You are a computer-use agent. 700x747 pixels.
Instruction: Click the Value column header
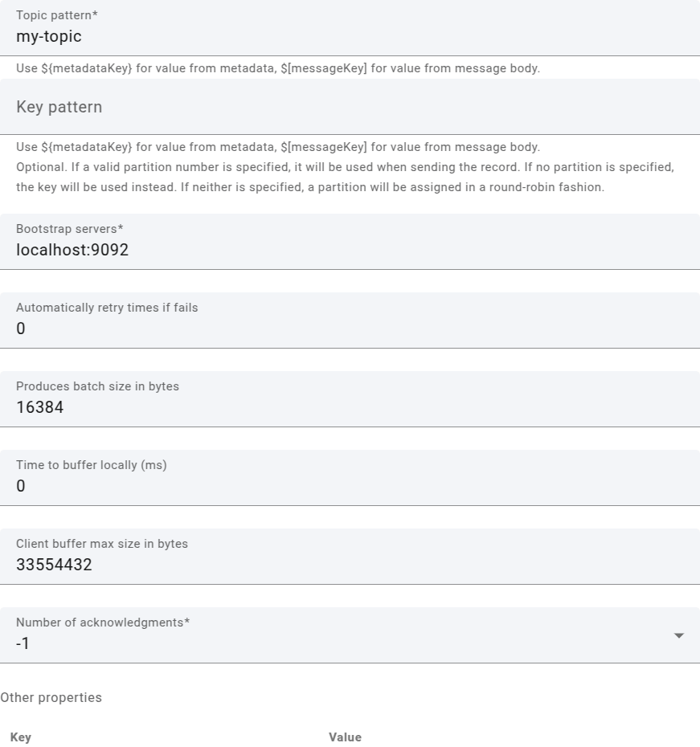pos(345,737)
